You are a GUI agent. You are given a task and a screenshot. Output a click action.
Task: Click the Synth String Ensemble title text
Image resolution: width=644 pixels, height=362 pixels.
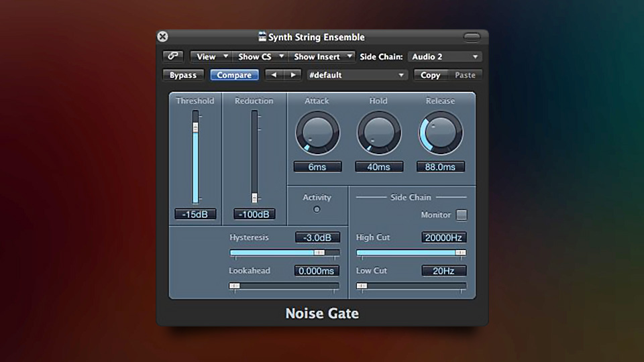(x=316, y=37)
